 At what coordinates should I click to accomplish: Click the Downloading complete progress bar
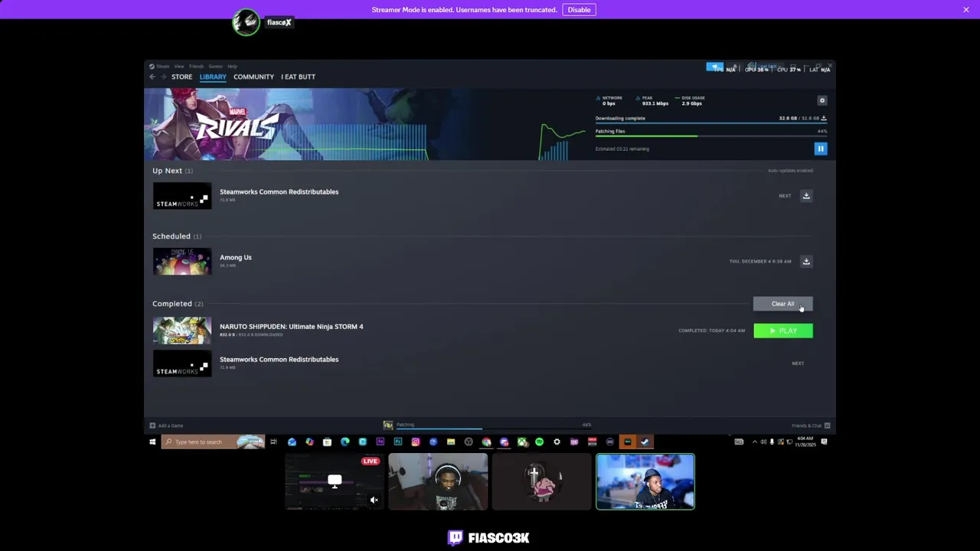coord(711,122)
